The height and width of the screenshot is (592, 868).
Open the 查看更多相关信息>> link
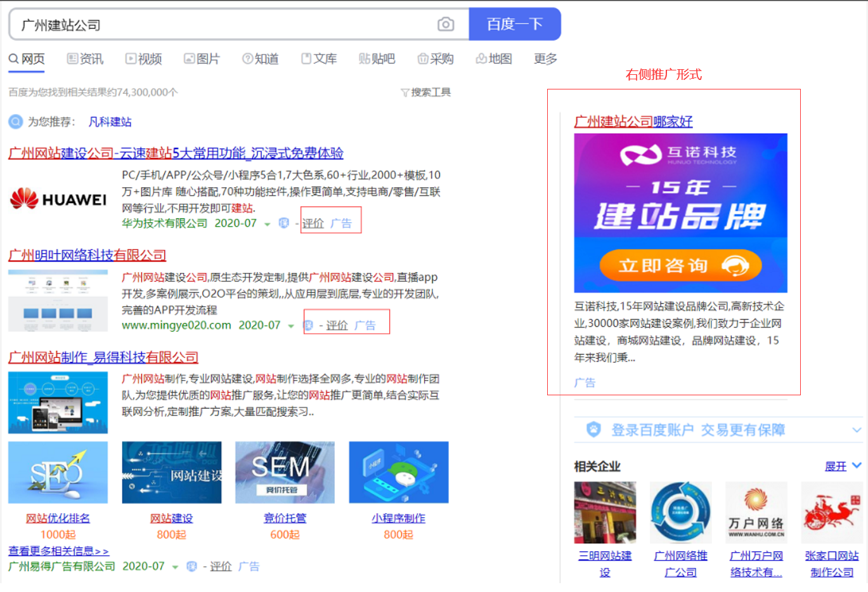pos(58,551)
